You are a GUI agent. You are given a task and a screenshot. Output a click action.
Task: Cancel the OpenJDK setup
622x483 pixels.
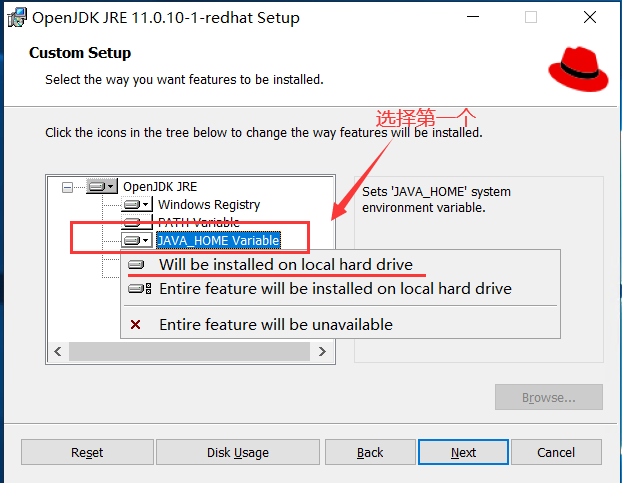(556, 452)
